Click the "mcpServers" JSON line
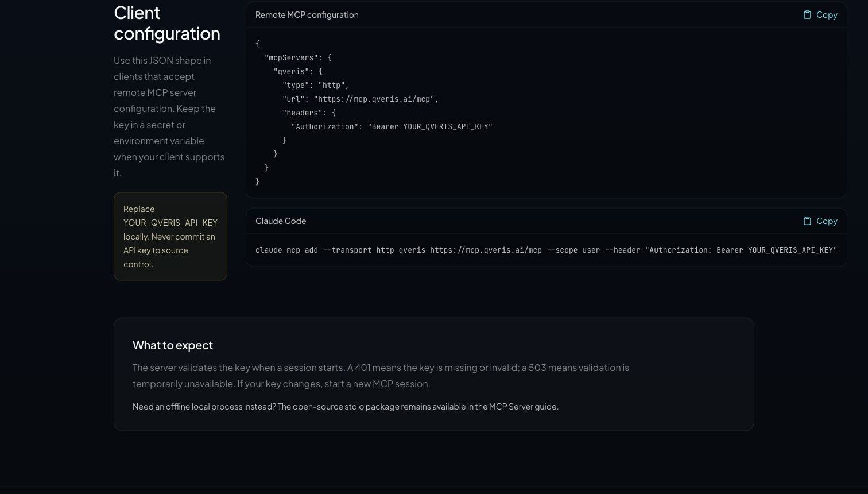The height and width of the screenshot is (494, 868). (x=298, y=57)
